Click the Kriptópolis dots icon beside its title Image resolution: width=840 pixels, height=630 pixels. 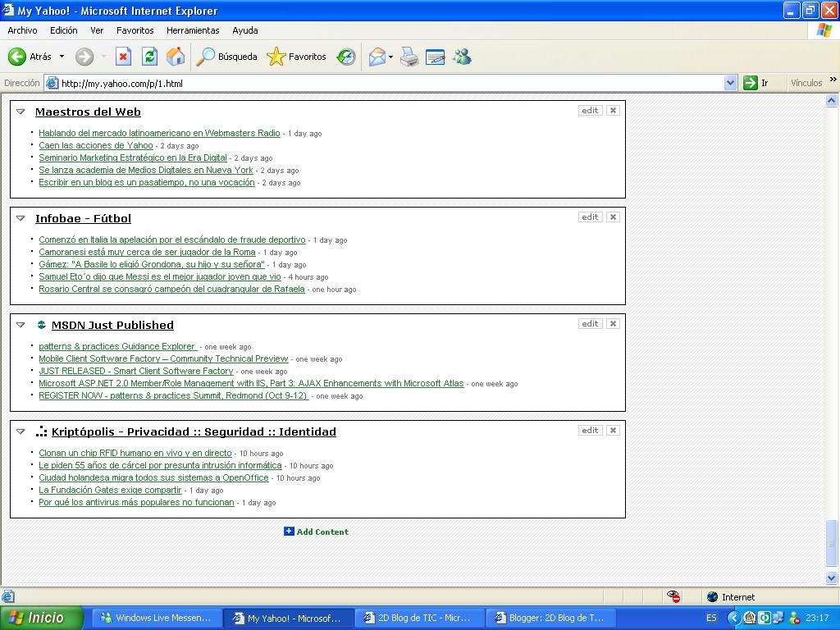click(41, 431)
